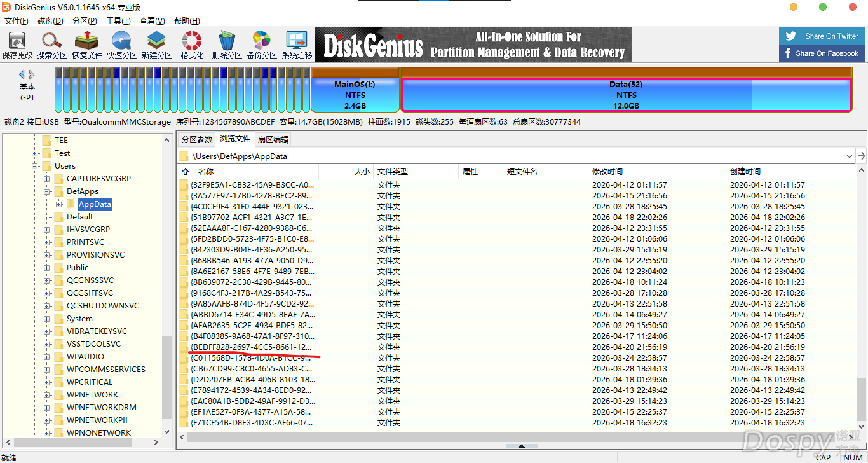The width and height of the screenshot is (868, 463).
Task: Expand the AppData tree node
Action: tap(59, 204)
